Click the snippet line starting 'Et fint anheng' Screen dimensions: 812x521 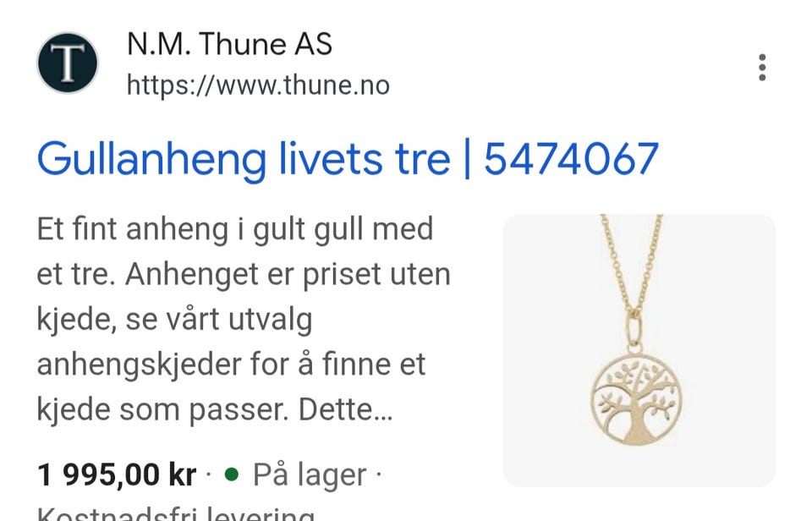(234, 229)
